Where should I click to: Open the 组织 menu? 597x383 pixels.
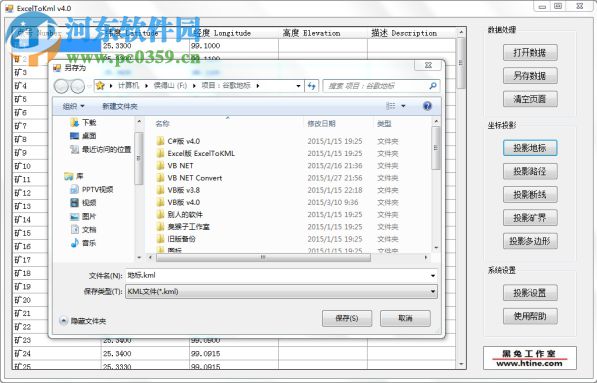coord(73,106)
